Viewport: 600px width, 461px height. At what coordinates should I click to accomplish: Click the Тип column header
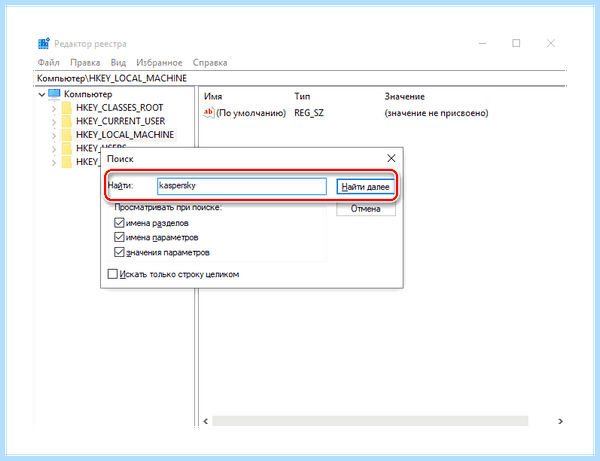click(302, 96)
